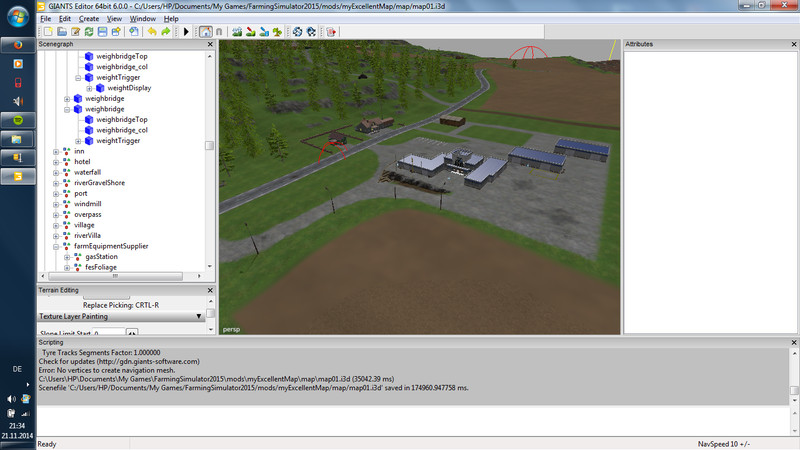800x450 pixels.
Task: Toggle the house-shaped toolbar button
Action: [206, 32]
